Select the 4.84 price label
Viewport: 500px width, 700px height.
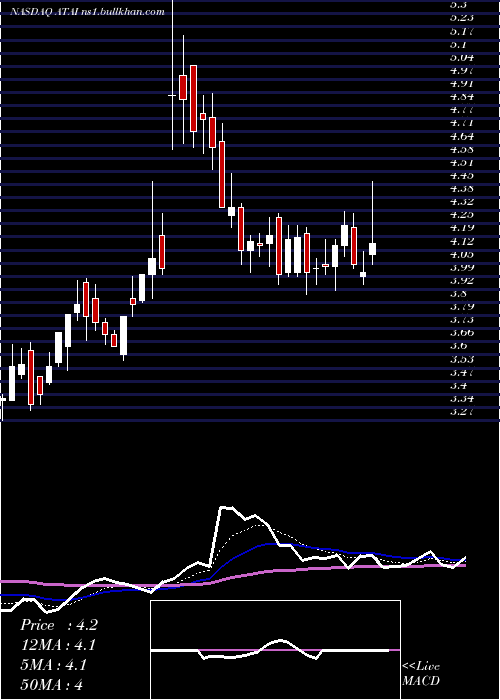coord(462,97)
